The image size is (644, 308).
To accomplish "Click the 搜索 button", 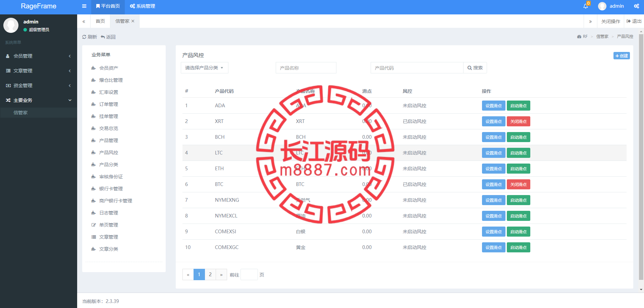I will [x=475, y=68].
